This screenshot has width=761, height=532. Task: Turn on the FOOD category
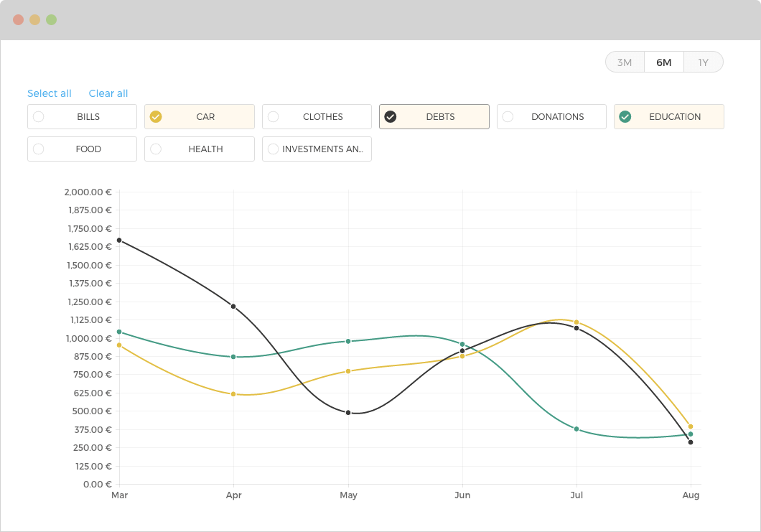tap(82, 149)
